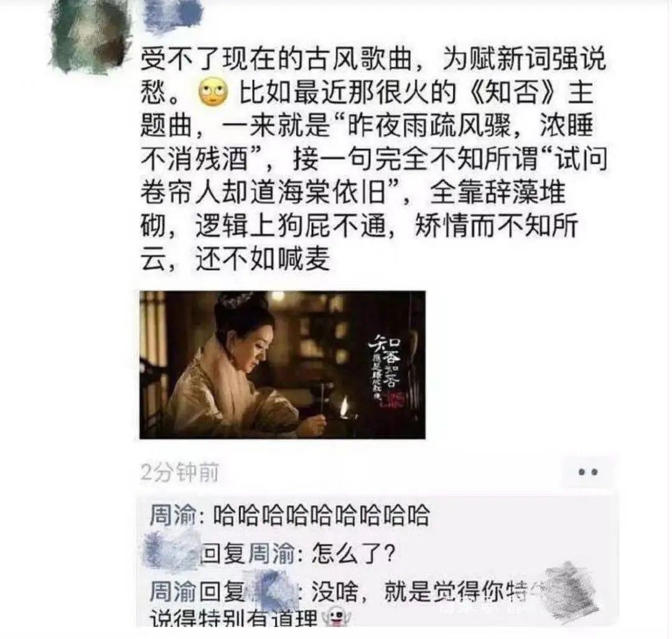Open the poster's blurred profile avatar

(89, 35)
